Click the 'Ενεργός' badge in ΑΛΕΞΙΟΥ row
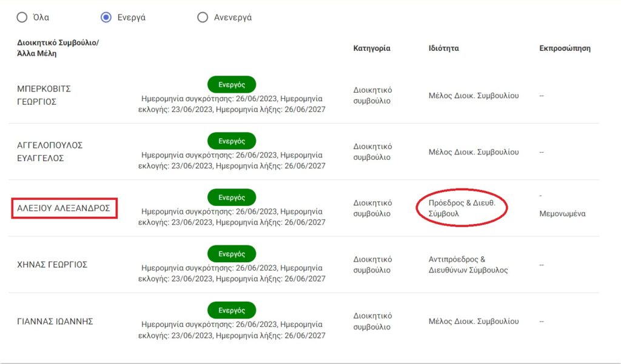The height and width of the screenshot is (364, 621). tap(232, 197)
